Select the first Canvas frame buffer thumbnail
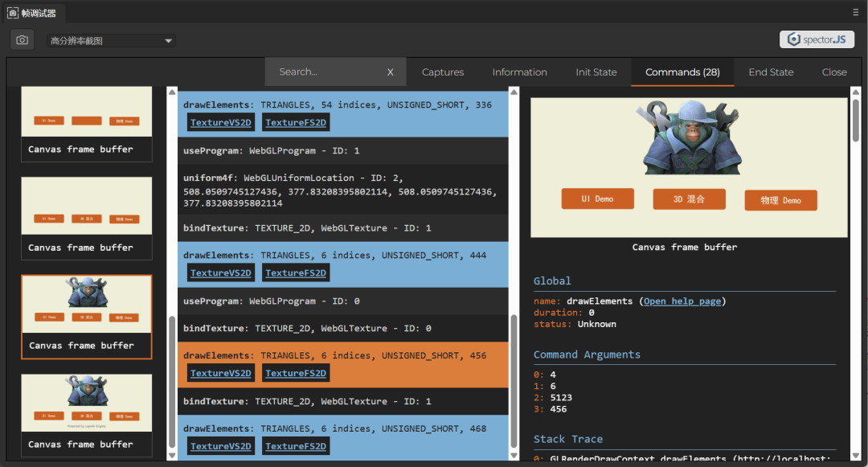Viewport: 868px width, 467px height. pyautogui.click(x=86, y=124)
